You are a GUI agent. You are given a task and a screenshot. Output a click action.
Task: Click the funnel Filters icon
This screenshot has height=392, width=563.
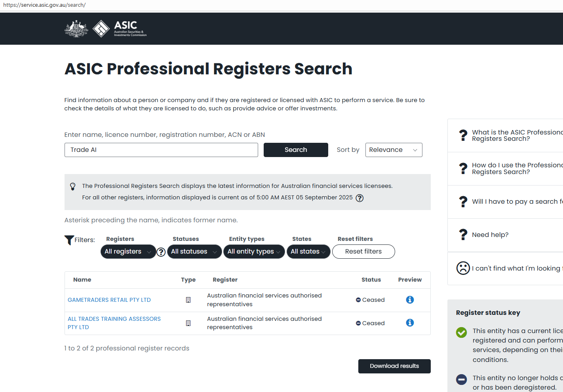69,240
